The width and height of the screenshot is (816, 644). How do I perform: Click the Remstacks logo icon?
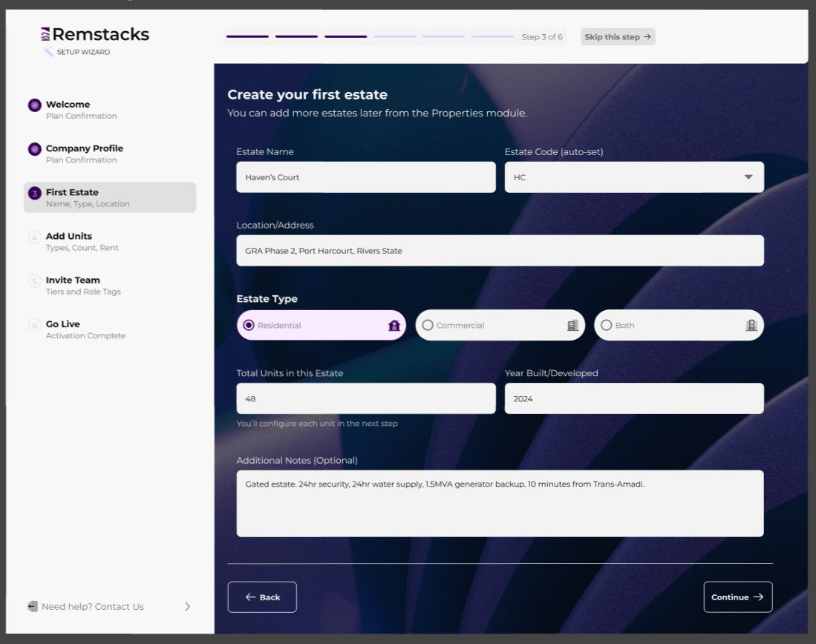pos(45,34)
